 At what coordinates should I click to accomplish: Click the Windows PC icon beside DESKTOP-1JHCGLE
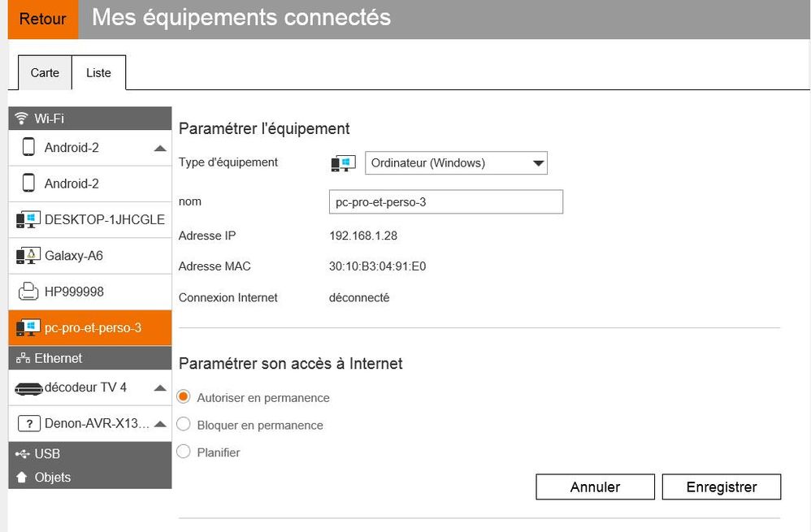(28, 220)
